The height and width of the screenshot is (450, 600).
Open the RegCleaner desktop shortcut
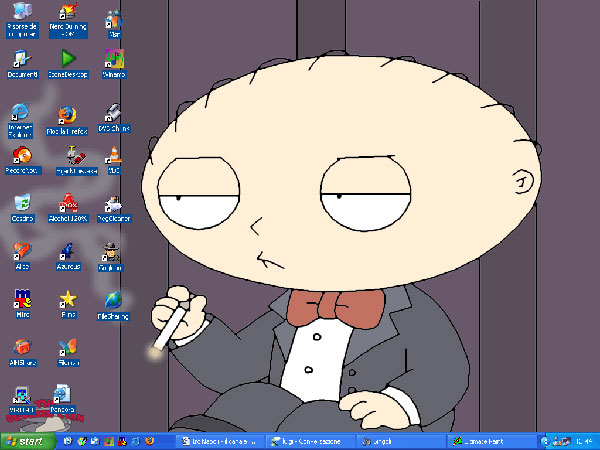click(114, 209)
